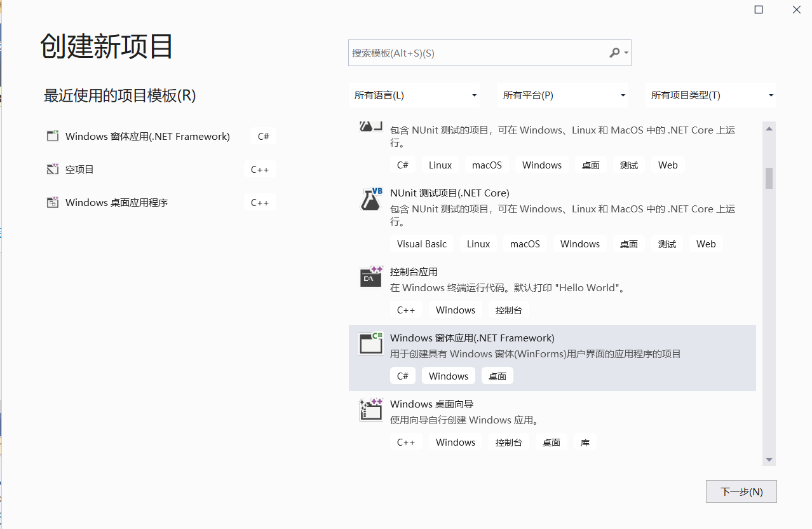Click the 库 tag under Windows 桌面向导
Image resolution: width=812 pixels, height=529 pixels.
tap(585, 442)
